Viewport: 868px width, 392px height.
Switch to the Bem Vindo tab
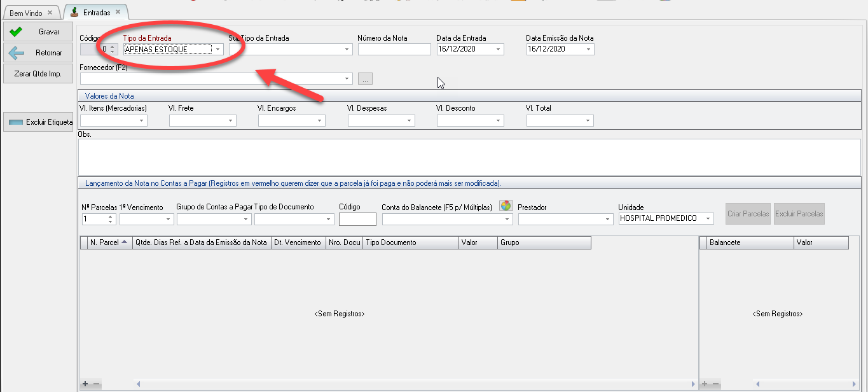[26, 13]
